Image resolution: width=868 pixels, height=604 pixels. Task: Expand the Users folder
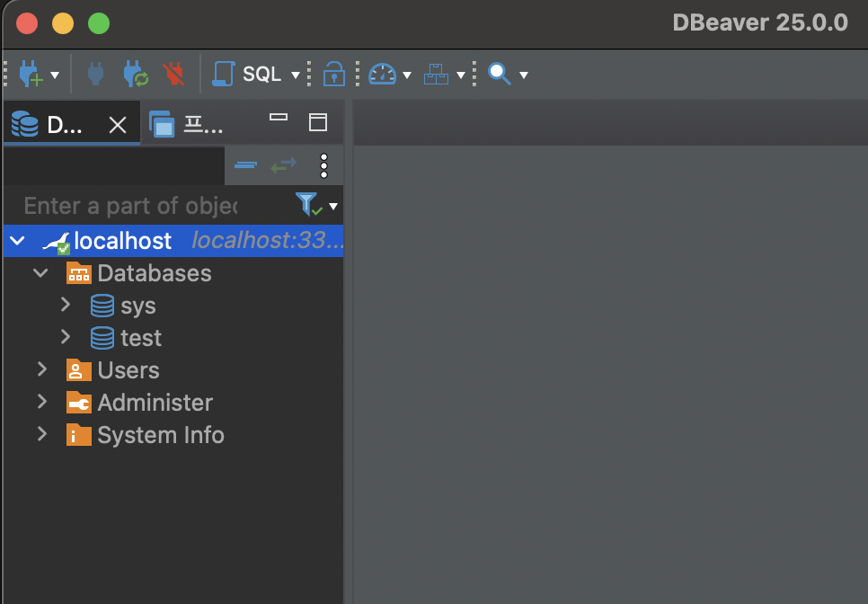42,369
